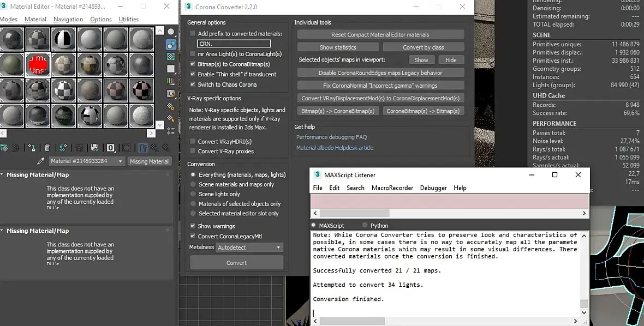Open the Search menu in Listener

pos(355,188)
